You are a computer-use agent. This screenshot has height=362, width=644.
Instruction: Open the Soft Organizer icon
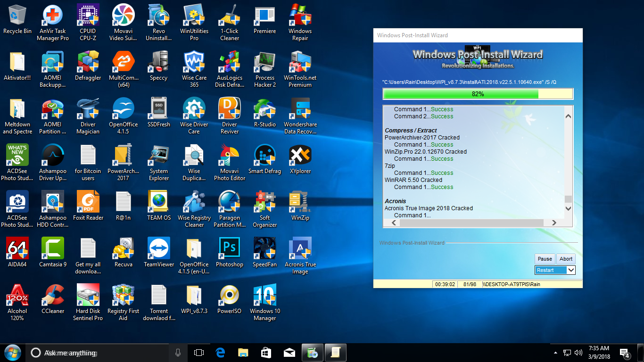click(x=265, y=210)
